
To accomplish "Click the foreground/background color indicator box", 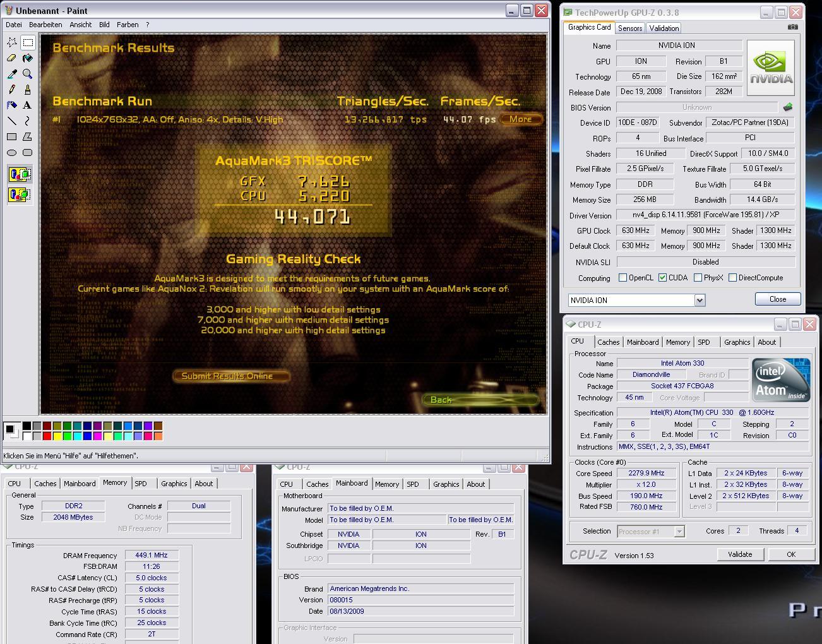I will (12, 431).
